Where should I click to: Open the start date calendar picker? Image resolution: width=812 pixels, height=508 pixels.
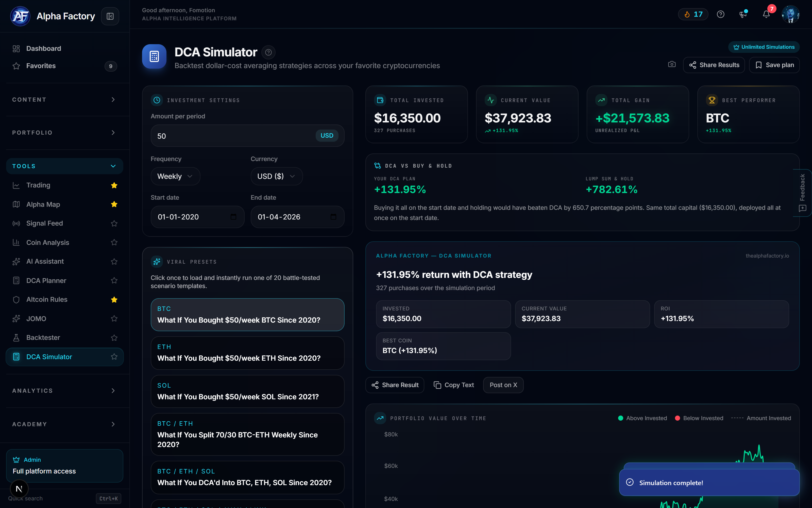[x=233, y=217]
